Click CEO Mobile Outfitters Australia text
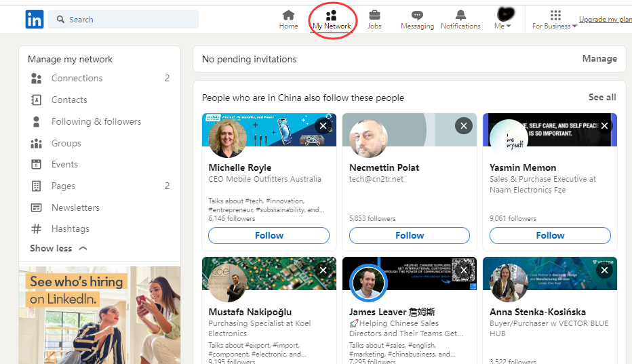 pos(265,179)
